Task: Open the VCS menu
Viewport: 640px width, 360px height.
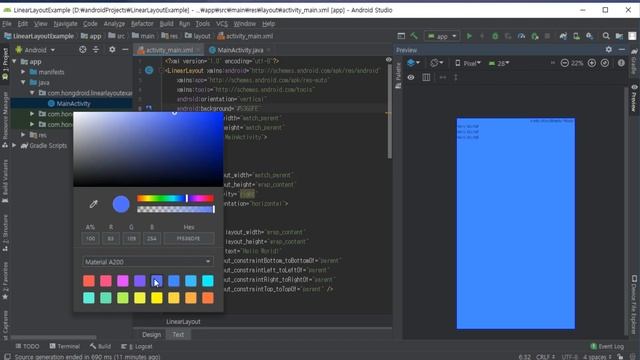Action: 222,24
